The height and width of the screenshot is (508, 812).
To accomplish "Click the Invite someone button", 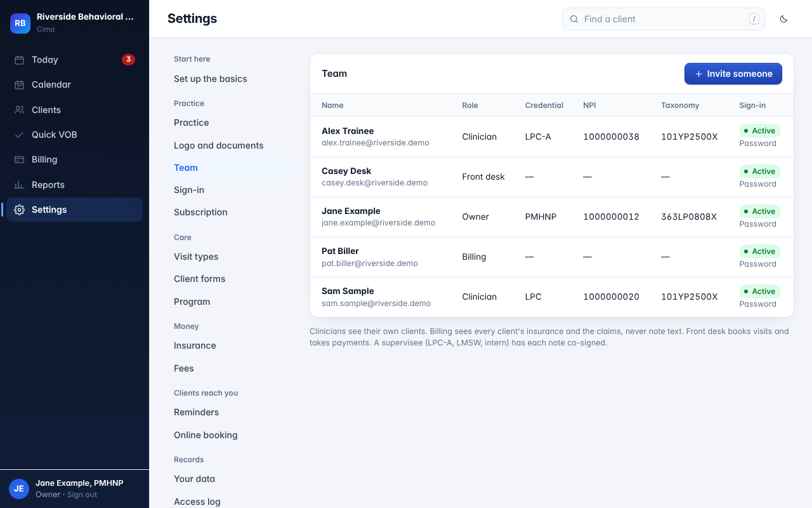I will (733, 74).
